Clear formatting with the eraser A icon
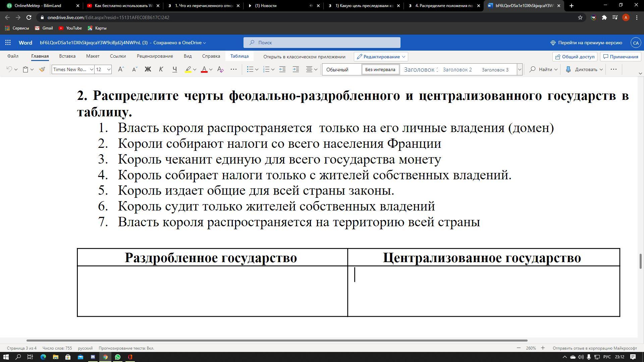644x362 pixels. [220, 69]
